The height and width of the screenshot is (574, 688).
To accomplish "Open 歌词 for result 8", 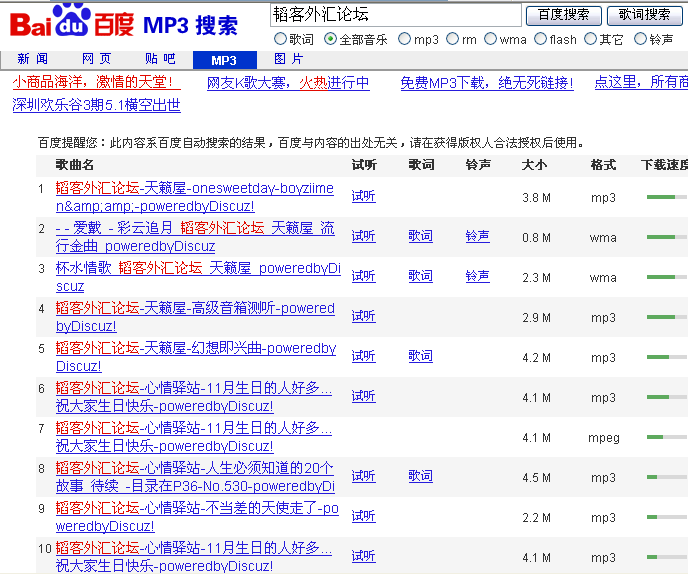I will click(420, 475).
